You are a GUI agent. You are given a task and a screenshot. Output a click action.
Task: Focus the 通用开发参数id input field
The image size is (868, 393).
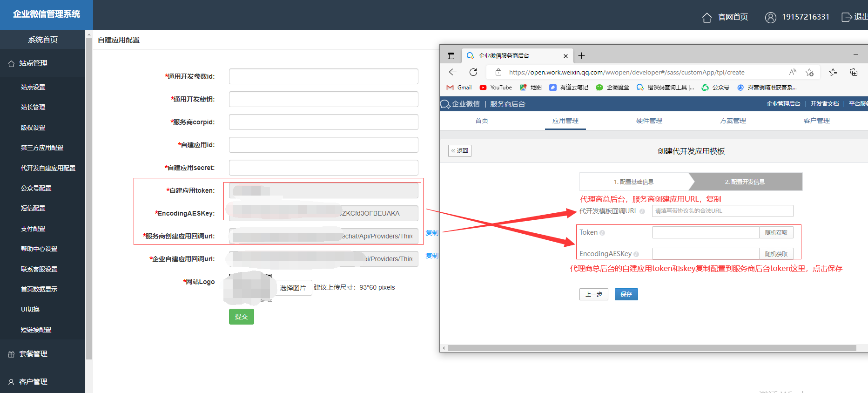pos(323,77)
